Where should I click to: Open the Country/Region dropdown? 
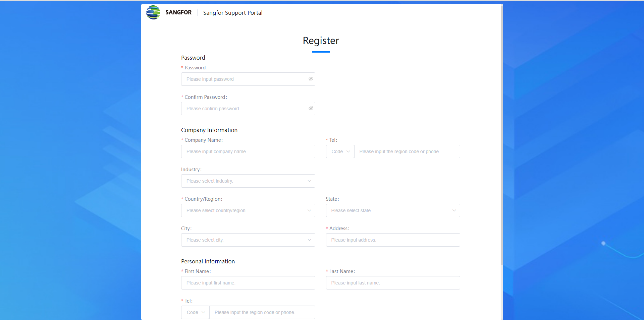[x=248, y=210]
